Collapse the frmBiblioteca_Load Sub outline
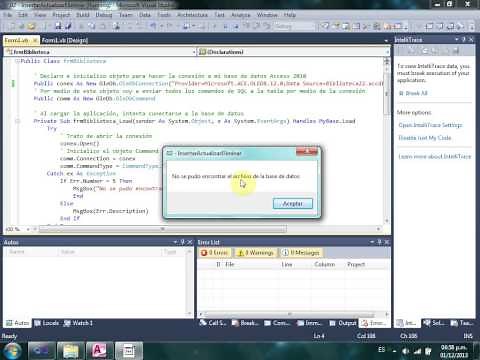This screenshot has width=480, height=360. coord(18,121)
